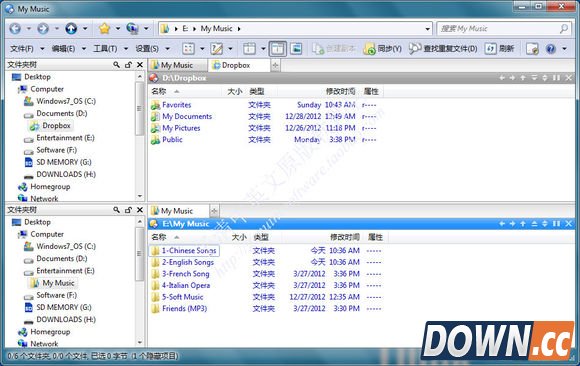Select the 2-English Songs folder
The height and width of the screenshot is (366, 580).
pyautogui.click(x=188, y=262)
